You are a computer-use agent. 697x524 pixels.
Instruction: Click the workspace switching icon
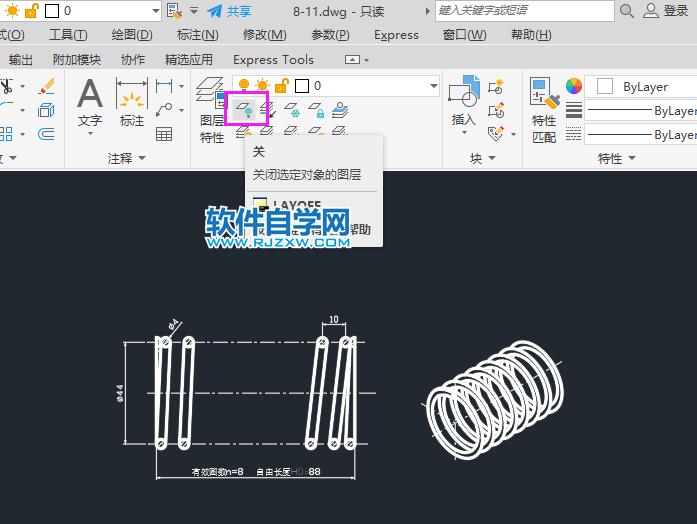(174, 11)
